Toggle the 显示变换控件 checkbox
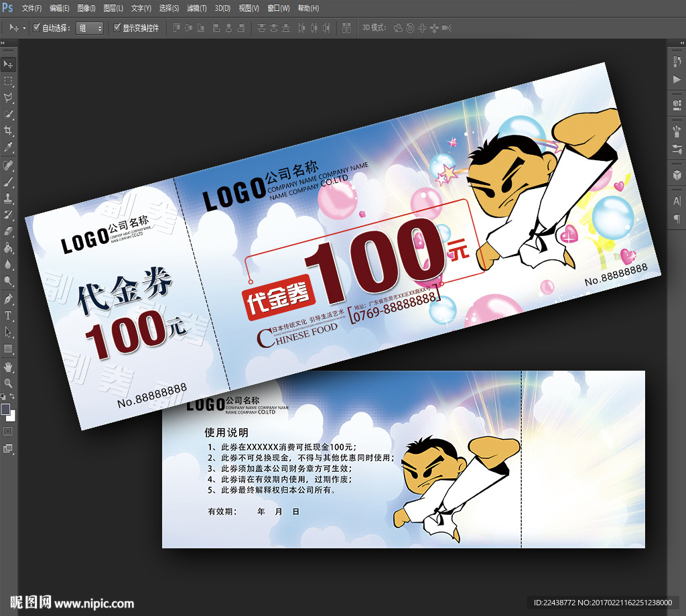The image size is (686, 616). [117, 27]
